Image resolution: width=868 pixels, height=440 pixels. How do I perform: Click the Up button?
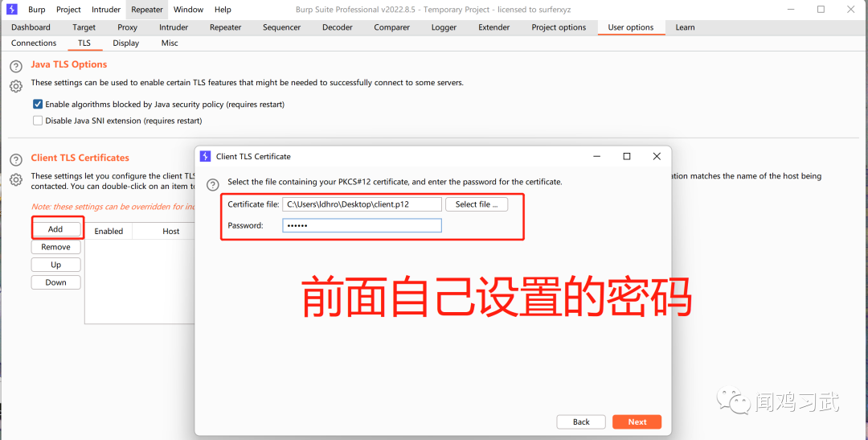pos(55,265)
